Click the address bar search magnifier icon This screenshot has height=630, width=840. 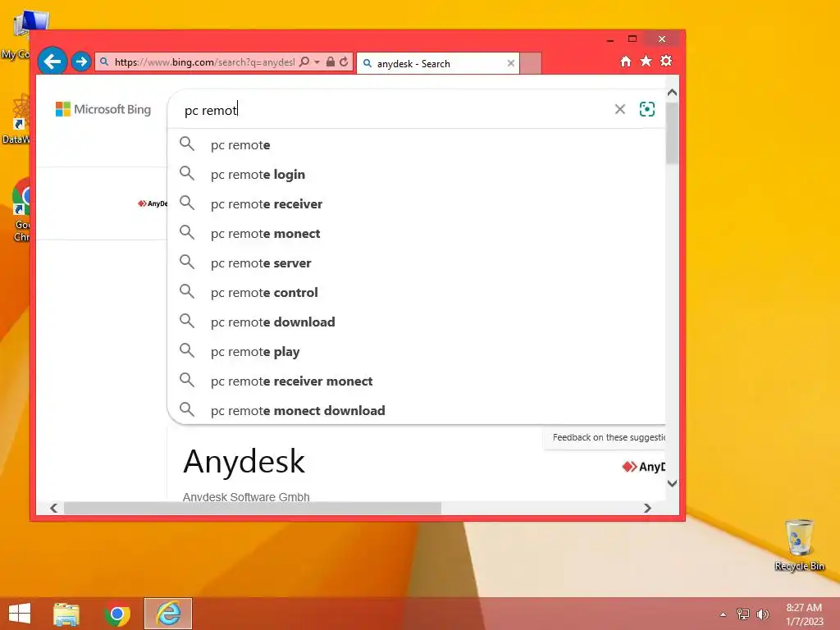coord(304,62)
